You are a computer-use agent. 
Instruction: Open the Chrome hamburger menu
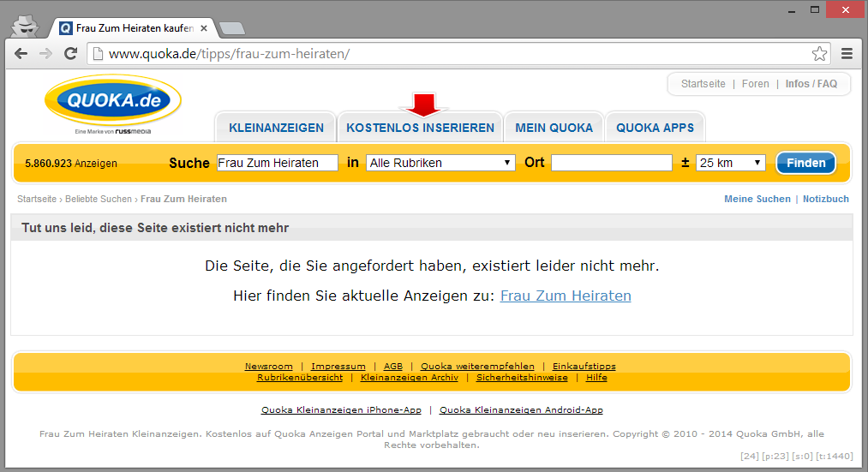click(847, 54)
